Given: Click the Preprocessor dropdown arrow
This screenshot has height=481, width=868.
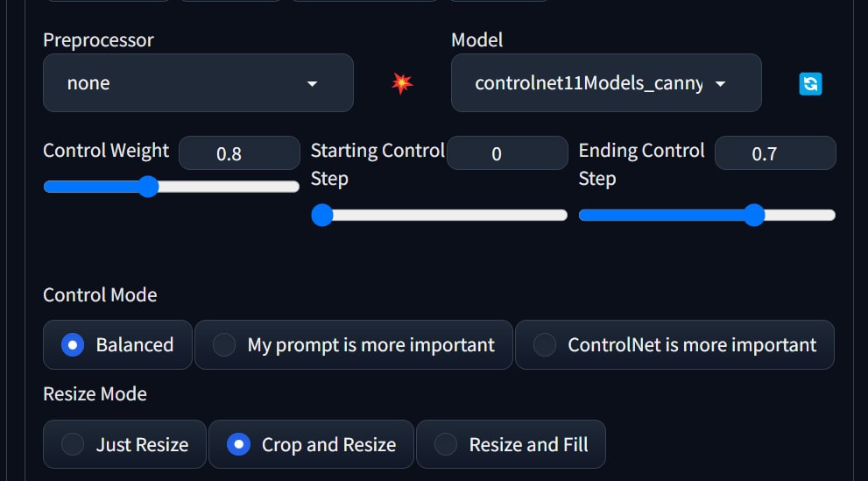Looking at the screenshot, I should 312,84.
